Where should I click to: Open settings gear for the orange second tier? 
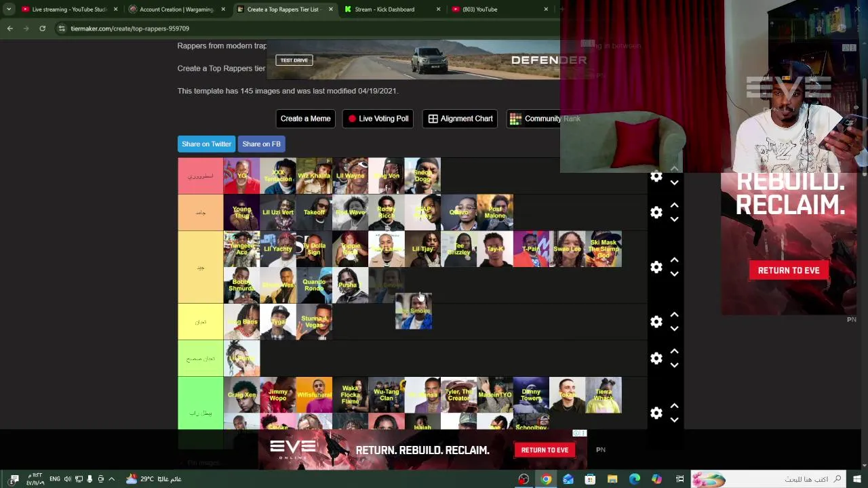pos(656,213)
